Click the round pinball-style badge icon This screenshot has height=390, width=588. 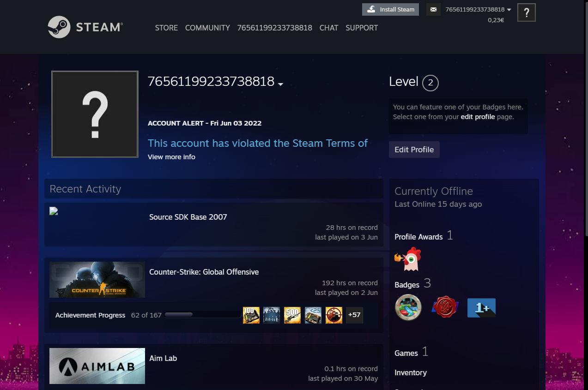(408, 307)
